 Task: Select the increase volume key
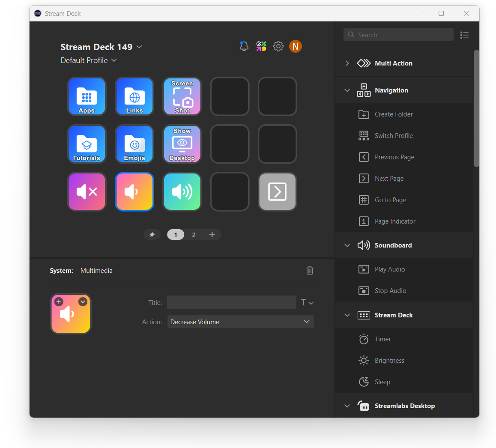[182, 191]
